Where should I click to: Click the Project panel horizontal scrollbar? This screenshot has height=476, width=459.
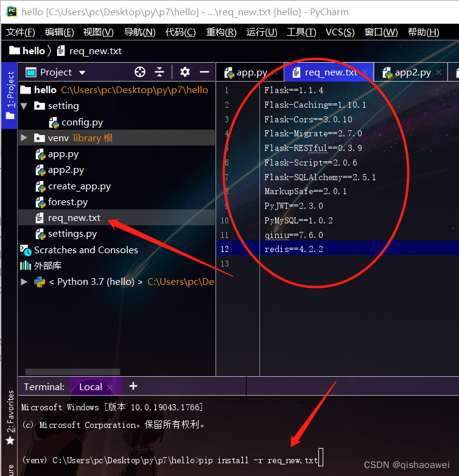point(72,372)
